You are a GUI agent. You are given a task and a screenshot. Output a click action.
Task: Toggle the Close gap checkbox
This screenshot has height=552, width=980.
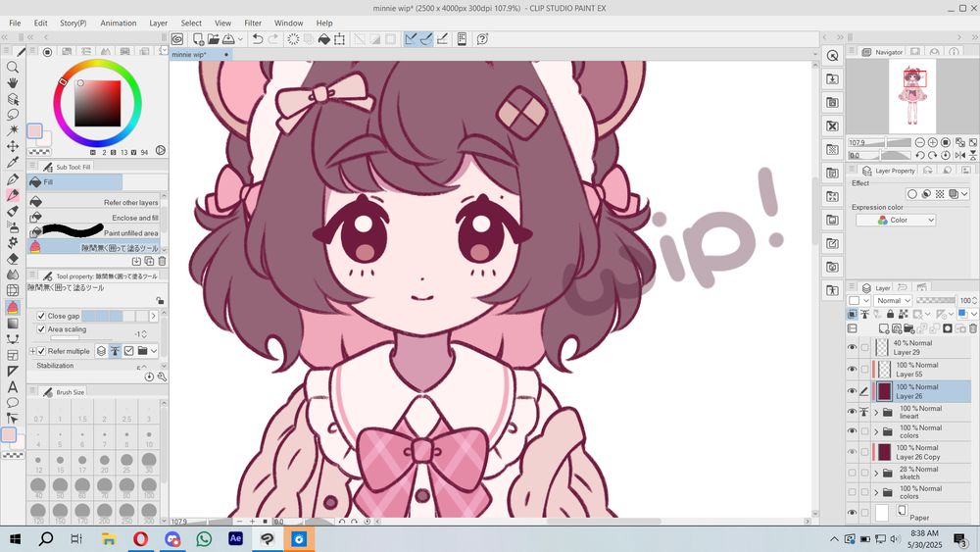(41, 316)
